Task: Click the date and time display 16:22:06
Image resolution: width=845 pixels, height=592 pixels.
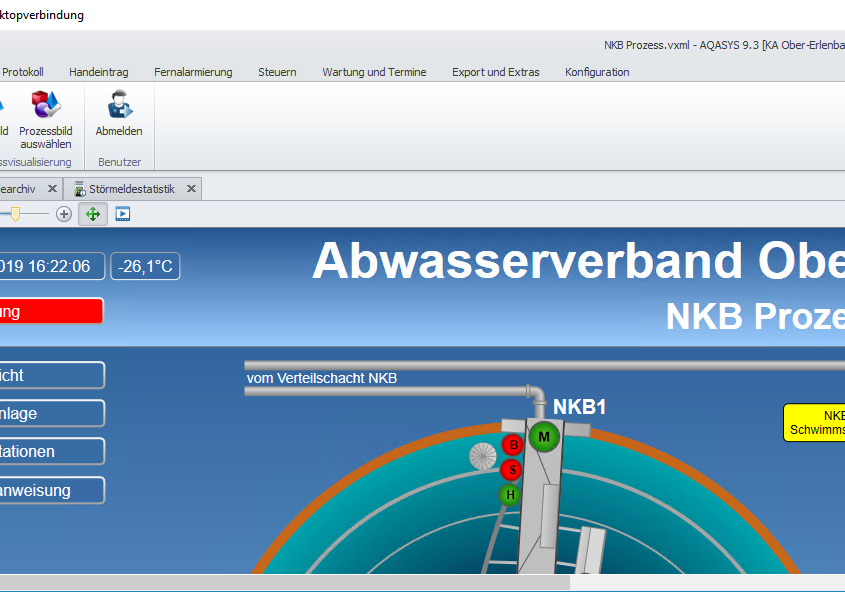Action: click(51, 266)
